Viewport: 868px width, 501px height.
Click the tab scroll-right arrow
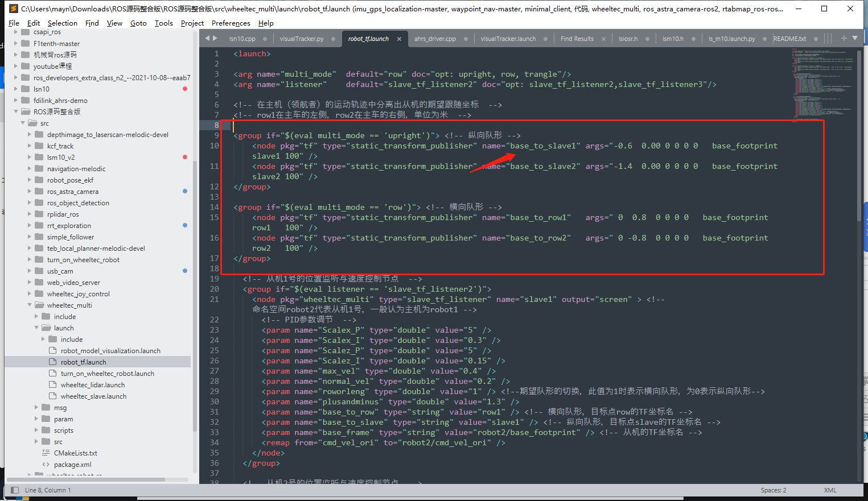[215, 38]
